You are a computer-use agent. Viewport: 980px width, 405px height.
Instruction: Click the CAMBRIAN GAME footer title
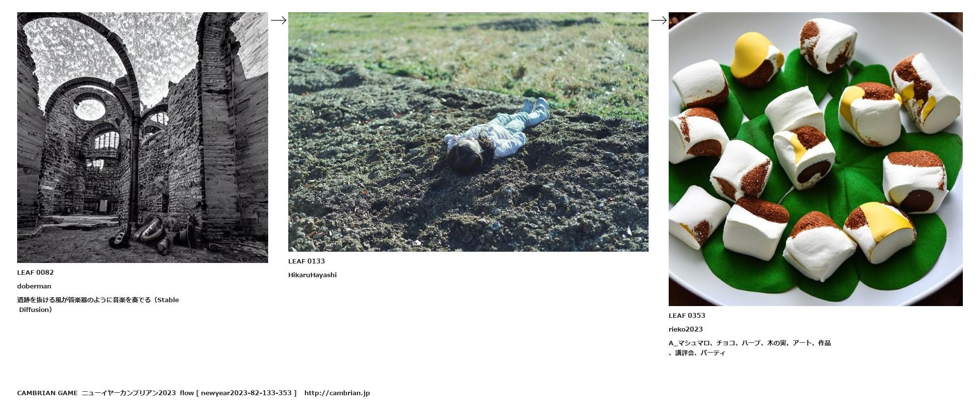click(48, 393)
